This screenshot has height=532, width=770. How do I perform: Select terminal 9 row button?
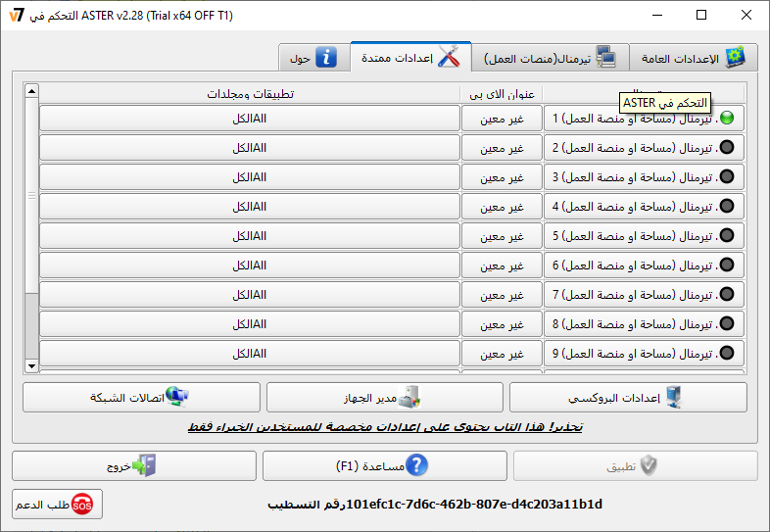coord(644,353)
